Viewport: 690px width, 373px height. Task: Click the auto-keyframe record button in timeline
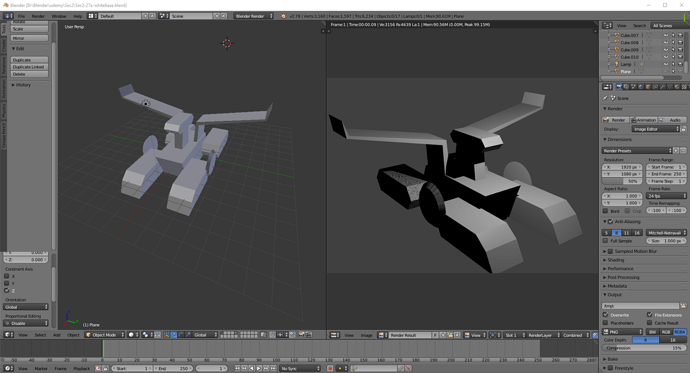pos(330,368)
